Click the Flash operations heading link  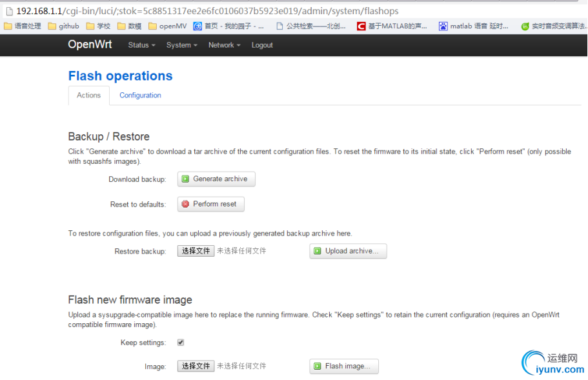pyautogui.click(x=120, y=75)
